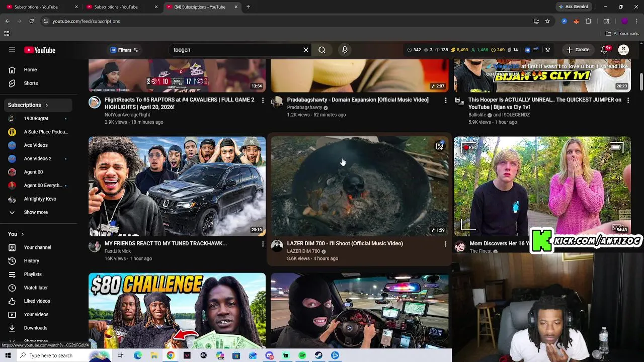Screen dimensions: 644x362
Task: Click the MetaMask fox extension icon
Action: [576, 21]
